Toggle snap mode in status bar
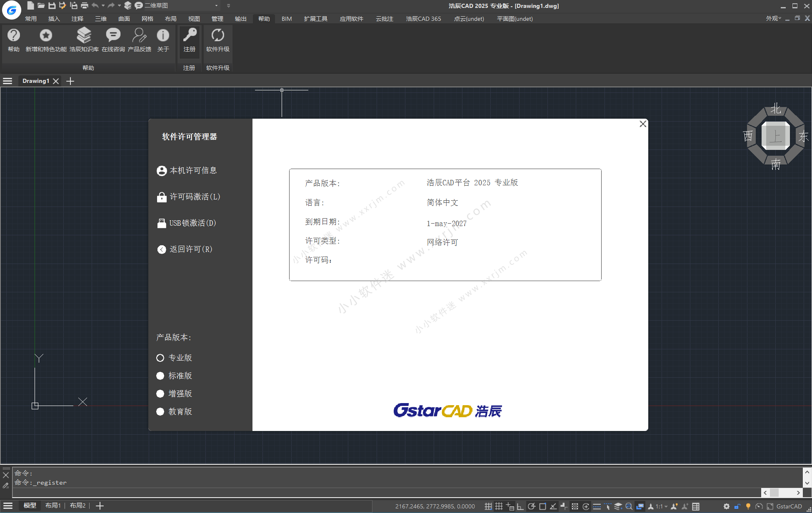812x513 pixels. (488, 506)
